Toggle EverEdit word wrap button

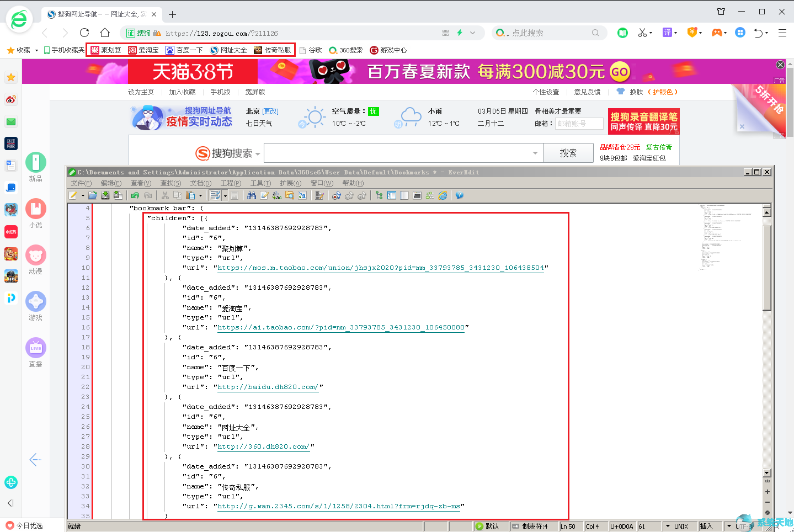point(215,195)
